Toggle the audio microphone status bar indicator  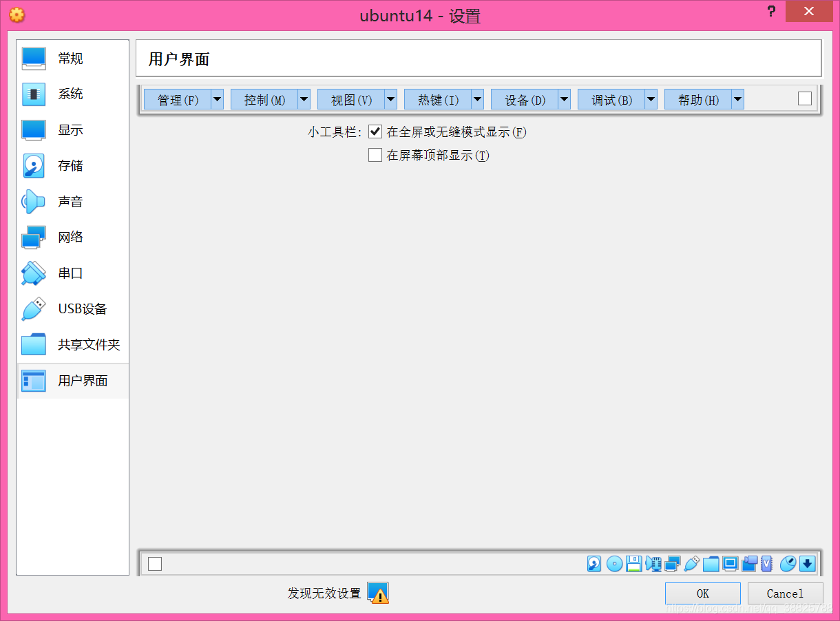point(653,564)
